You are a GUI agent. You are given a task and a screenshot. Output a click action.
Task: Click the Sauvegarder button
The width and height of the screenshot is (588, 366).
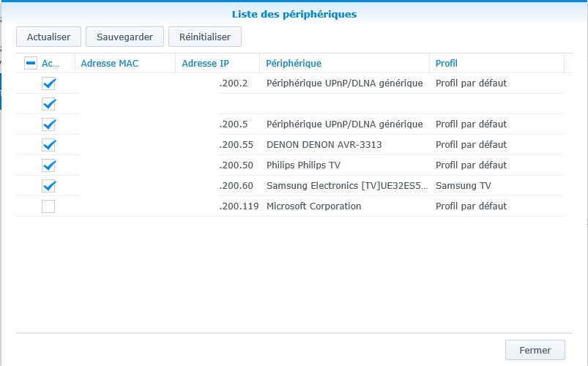(x=124, y=37)
